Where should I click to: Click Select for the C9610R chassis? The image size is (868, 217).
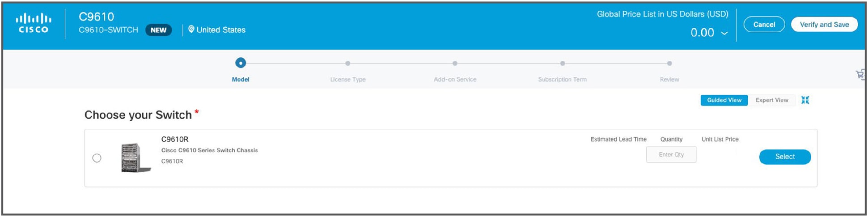pyautogui.click(x=785, y=157)
